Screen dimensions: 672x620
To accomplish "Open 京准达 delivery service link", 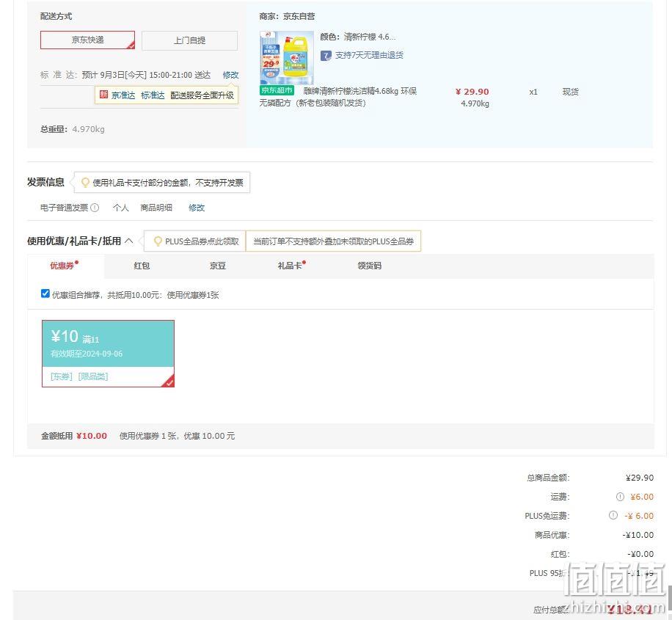I will tap(123, 95).
